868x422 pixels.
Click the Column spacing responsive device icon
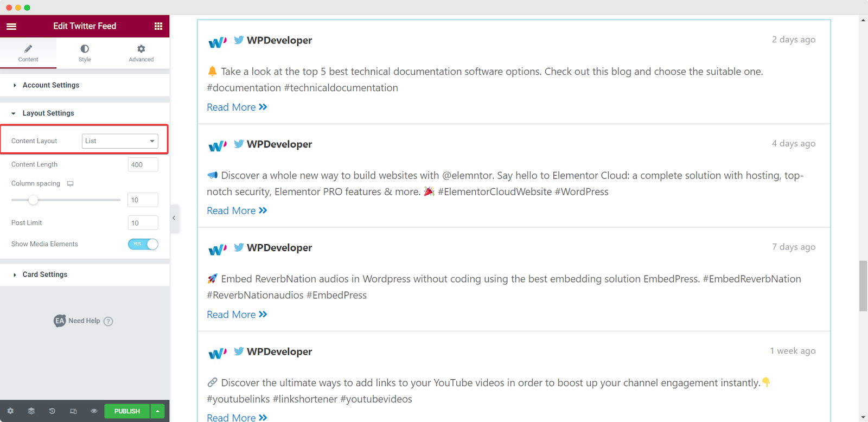pos(70,184)
